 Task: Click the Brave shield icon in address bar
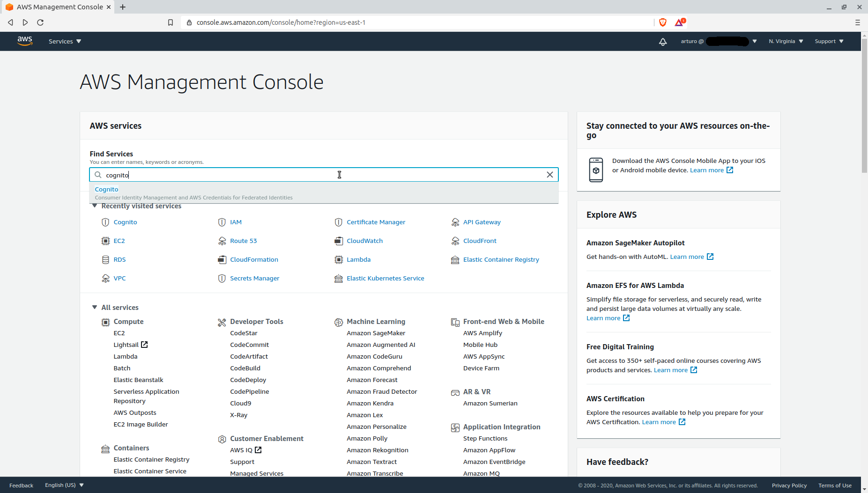click(x=662, y=22)
